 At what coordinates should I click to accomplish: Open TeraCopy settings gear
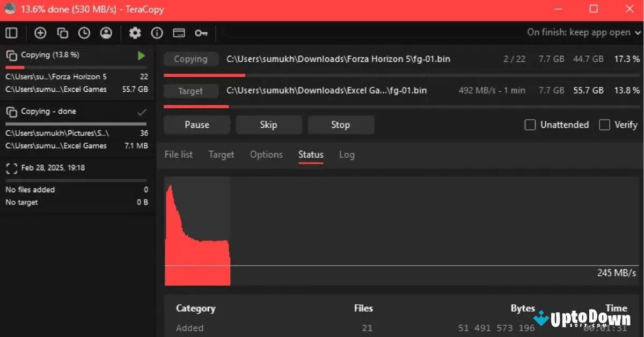pyautogui.click(x=135, y=33)
